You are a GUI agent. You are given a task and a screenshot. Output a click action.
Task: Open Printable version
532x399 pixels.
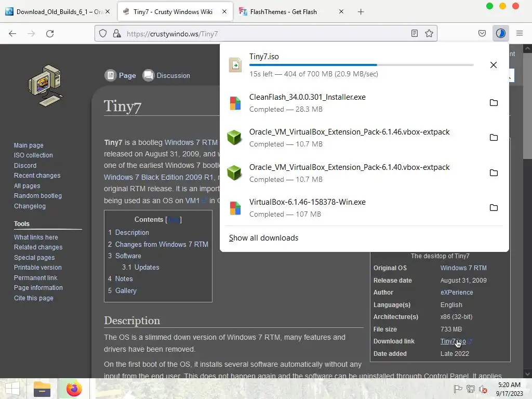tap(37, 268)
